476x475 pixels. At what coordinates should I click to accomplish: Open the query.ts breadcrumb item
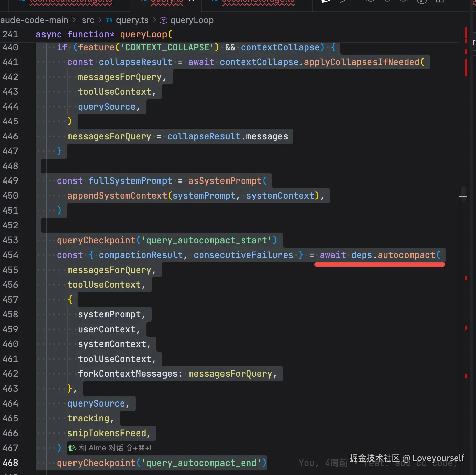(x=132, y=20)
